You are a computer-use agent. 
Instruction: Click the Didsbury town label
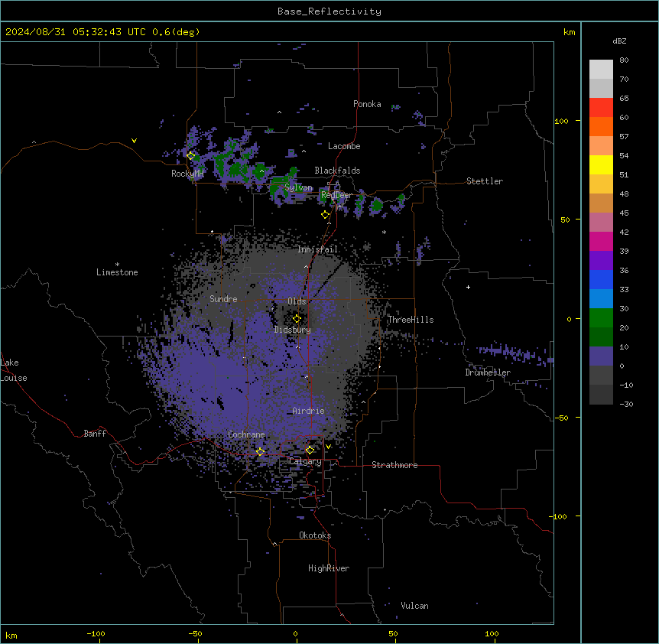pyautogui.click(x=293, y=330)
